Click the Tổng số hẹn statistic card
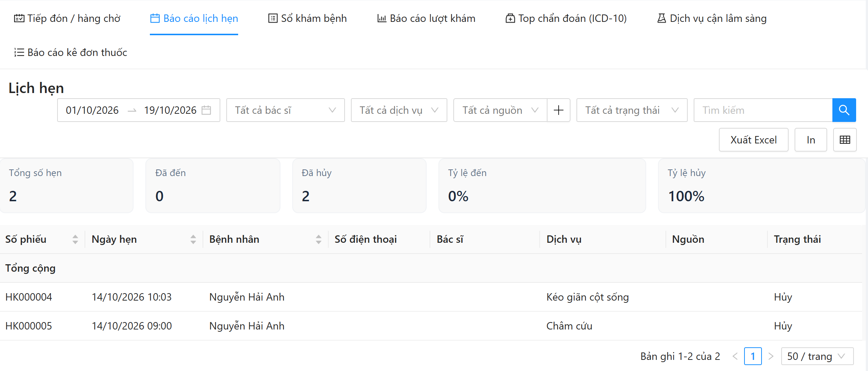This screenshot has width=868, height=371. pyautogui.click(x=67, y=186)
